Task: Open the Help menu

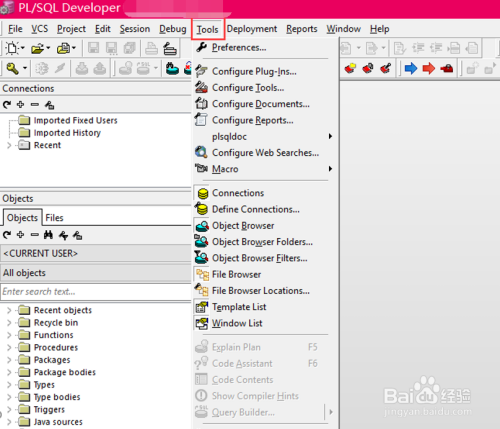Action: pos(379,29)
